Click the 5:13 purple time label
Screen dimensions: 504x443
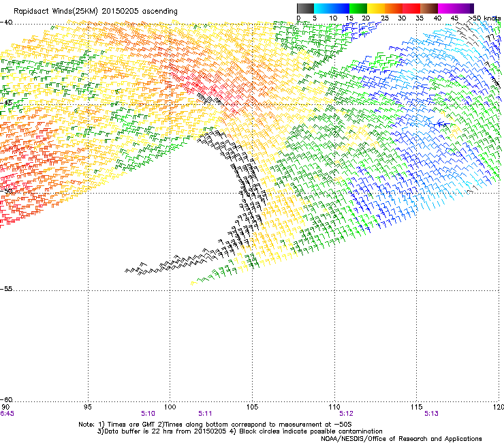[x=431, y=414]
